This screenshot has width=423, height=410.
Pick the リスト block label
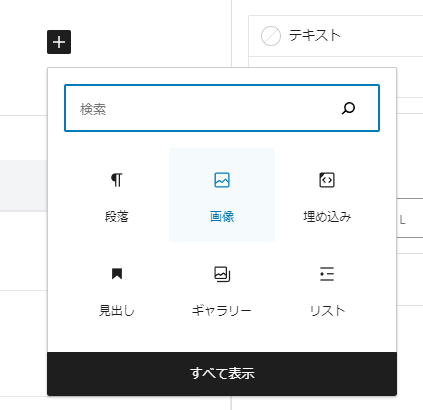[327, 311]
